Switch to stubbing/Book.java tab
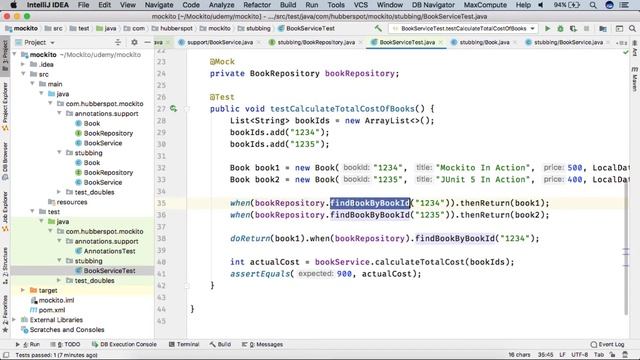Image resolution: width=640 pixels, height=360 pixels. tap(484, 42)
